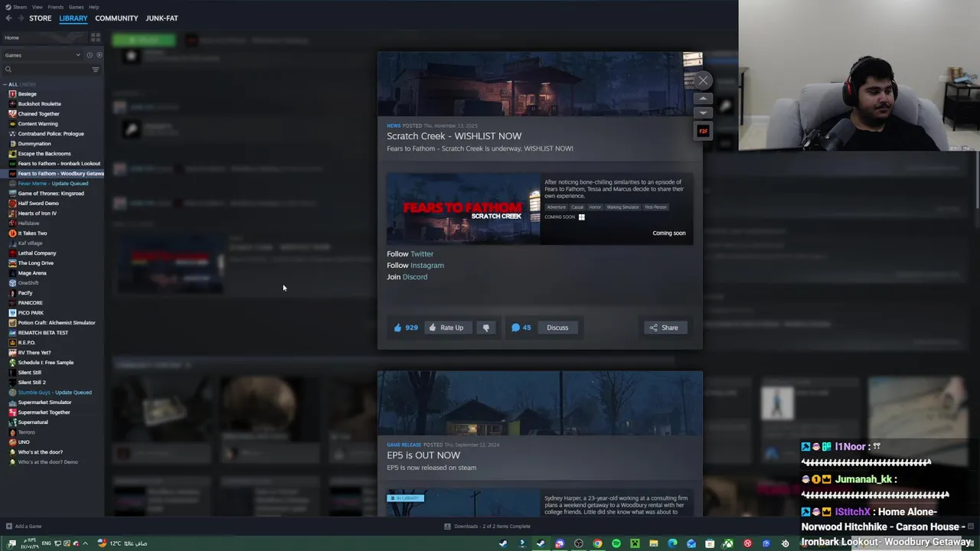Image resolution: width=980 pixels, height=551 pixels.
Task: Rate down the post with thumbs-down icon
Action: tap(486, 328)
